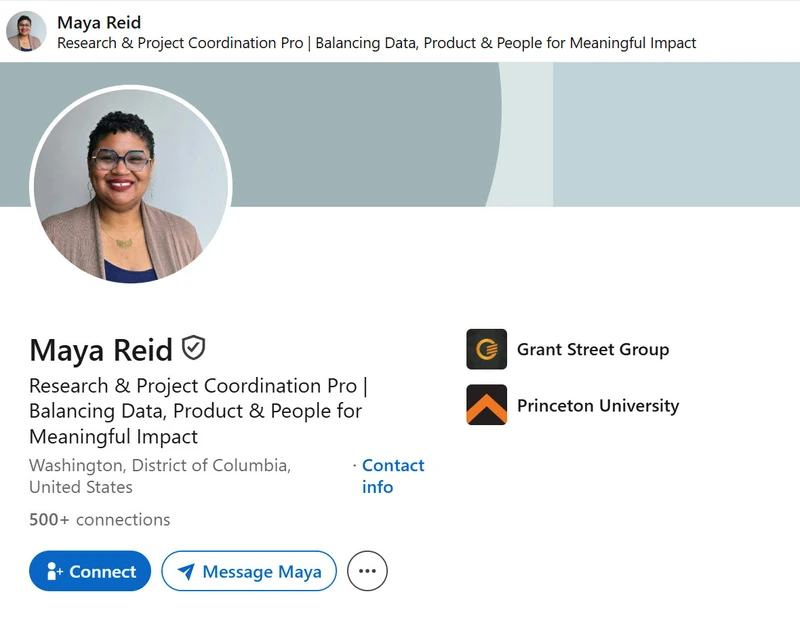Click the Message Maya button
800x617 pixels.
tap(249, 571)
